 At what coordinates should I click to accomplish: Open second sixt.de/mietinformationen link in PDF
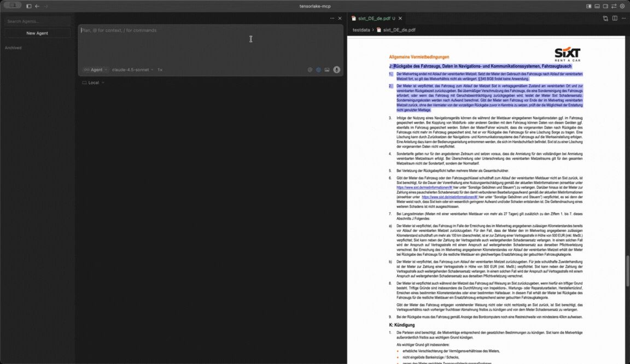(x=450, y=197)
